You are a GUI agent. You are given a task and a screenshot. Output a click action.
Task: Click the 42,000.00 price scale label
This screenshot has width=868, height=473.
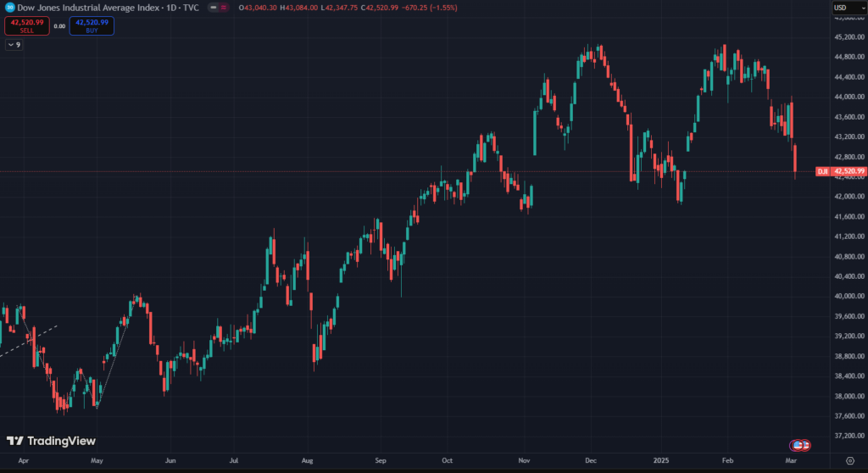coord(849,197)
